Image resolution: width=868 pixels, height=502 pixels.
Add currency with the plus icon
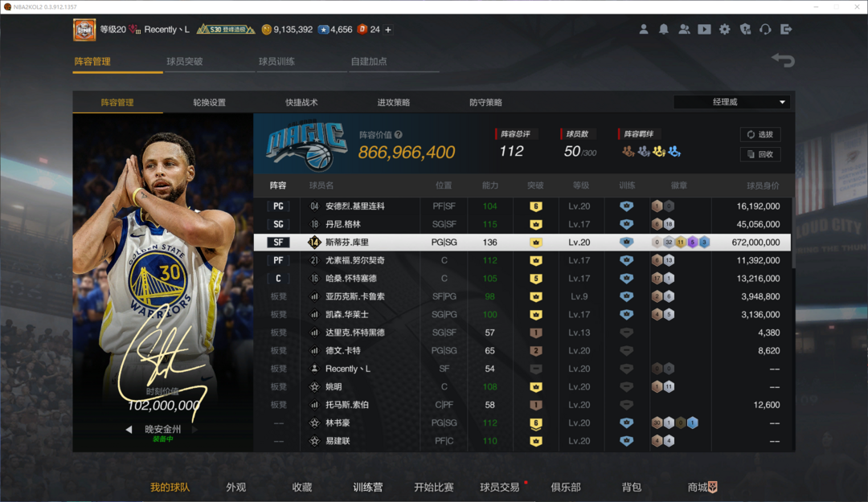tap(388, 30)
